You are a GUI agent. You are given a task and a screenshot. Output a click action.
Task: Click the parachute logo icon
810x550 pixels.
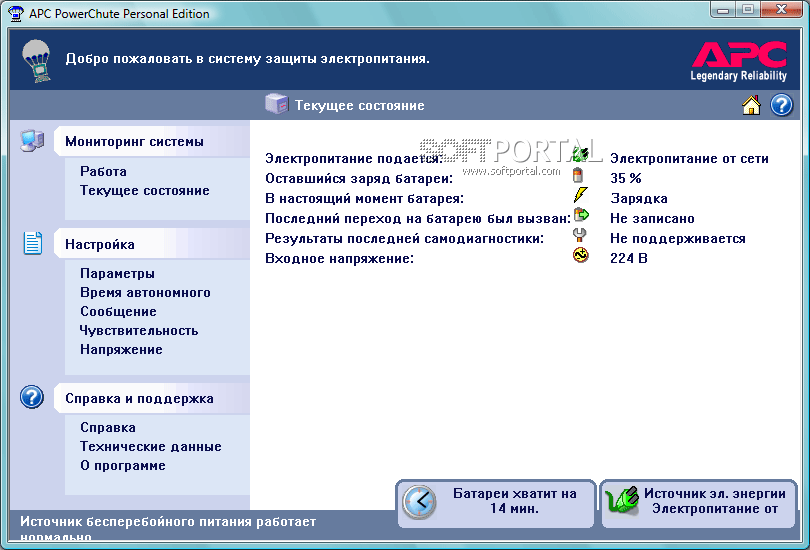pyautogui.click(x=37, y=61)
